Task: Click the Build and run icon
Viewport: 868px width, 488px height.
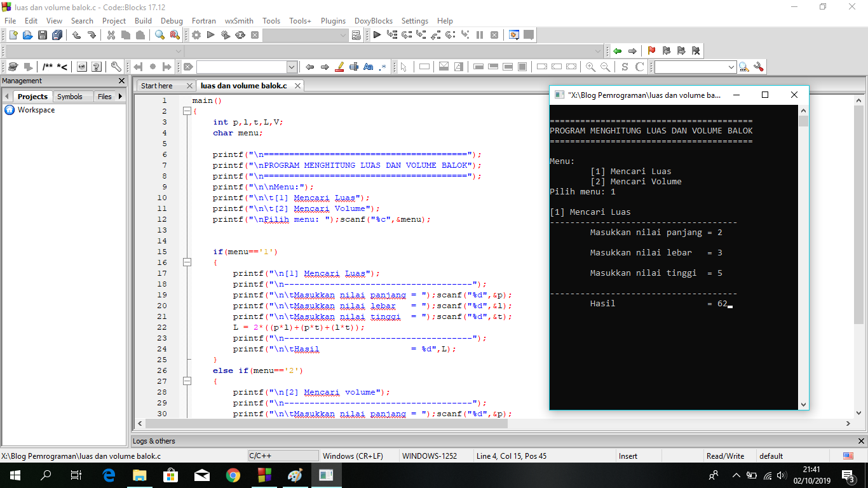Action: [226, 35]
